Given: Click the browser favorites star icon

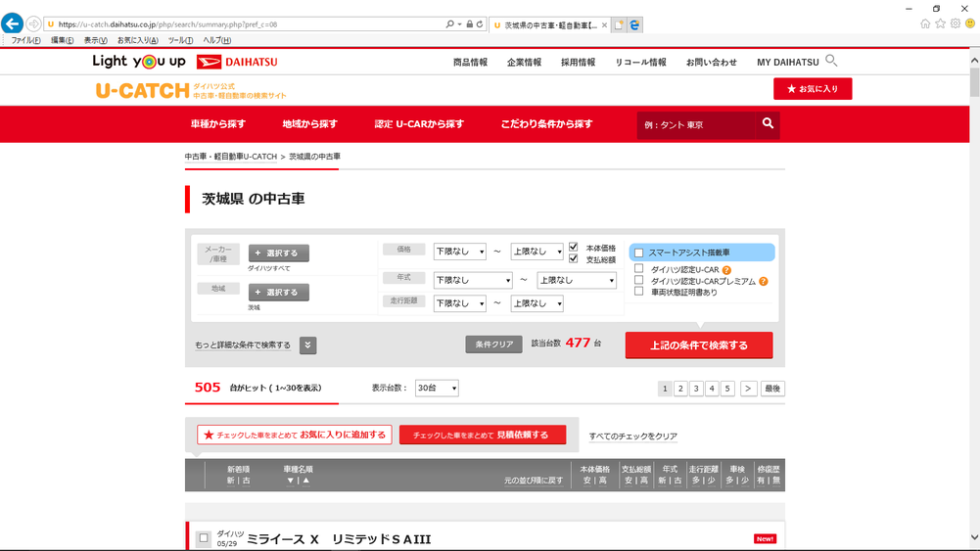Looking at the screenshot, I should pos(940,23).
